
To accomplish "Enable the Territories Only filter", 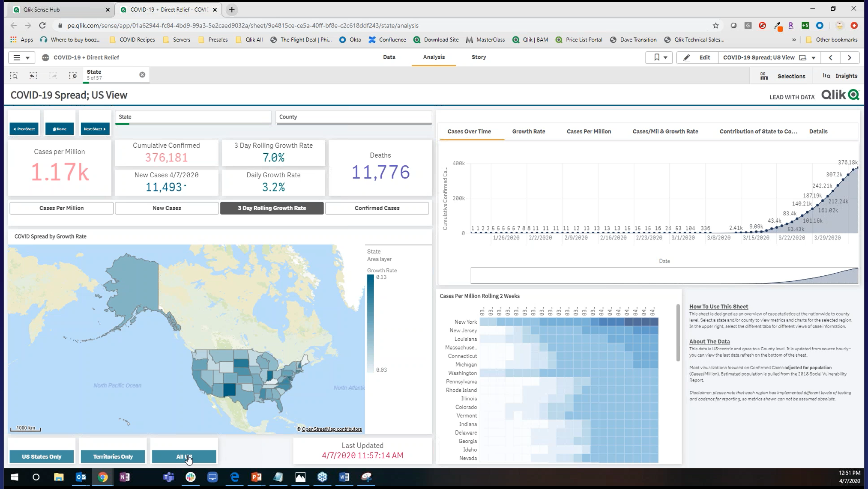I will click(x=113, y=456).
